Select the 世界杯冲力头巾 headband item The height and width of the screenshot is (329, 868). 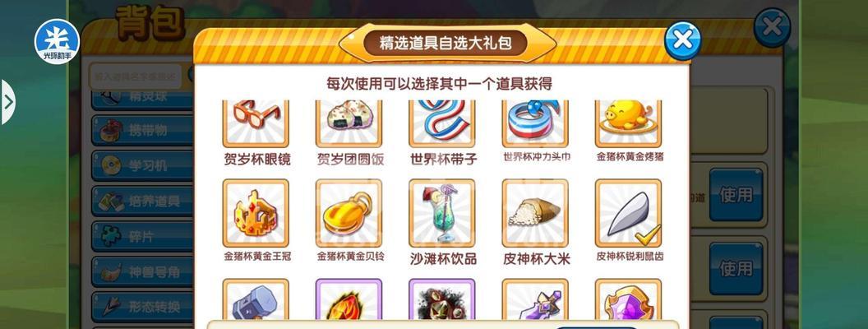point(535,123)
